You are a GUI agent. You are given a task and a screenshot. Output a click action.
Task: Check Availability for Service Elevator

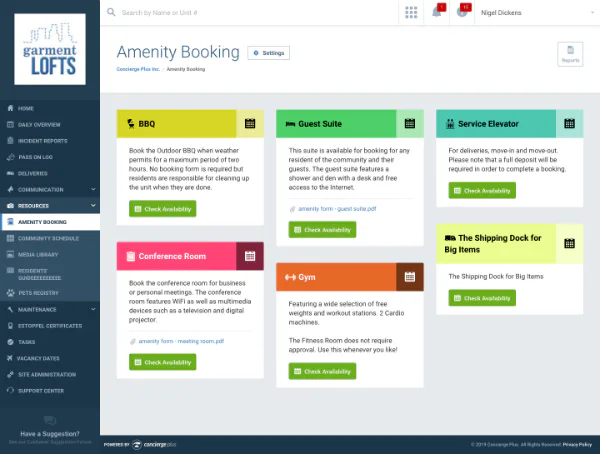pos(482,190)
